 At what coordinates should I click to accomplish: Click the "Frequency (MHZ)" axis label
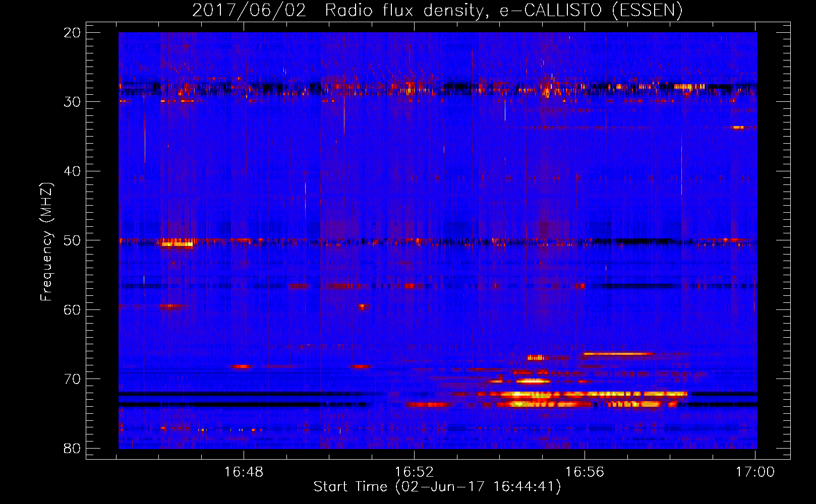click(46, 242)
